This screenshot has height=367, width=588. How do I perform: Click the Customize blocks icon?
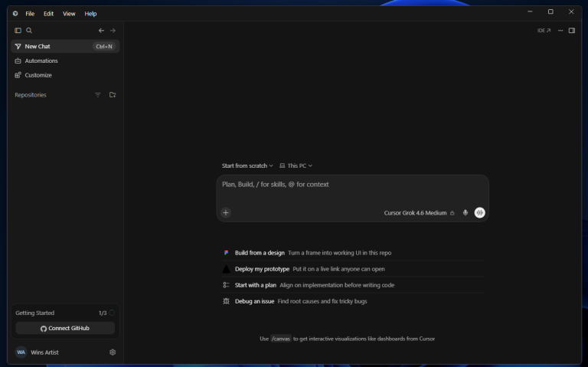(x=18, y=75)
